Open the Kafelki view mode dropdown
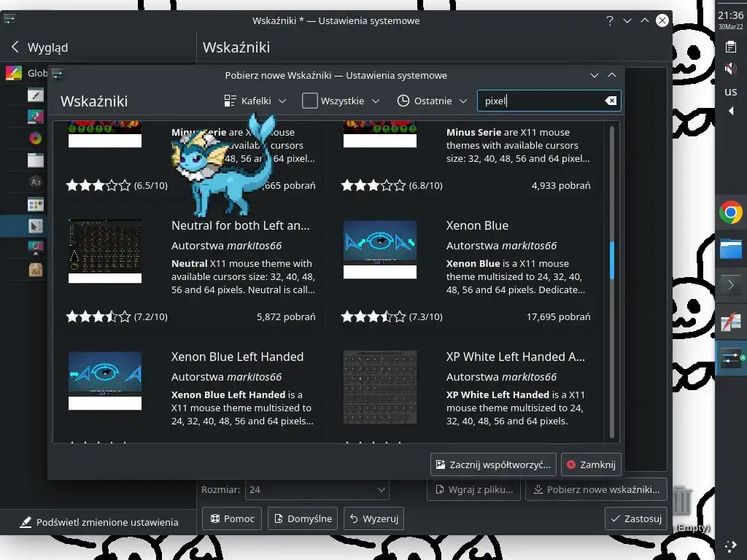 click(x=255, y=101)
